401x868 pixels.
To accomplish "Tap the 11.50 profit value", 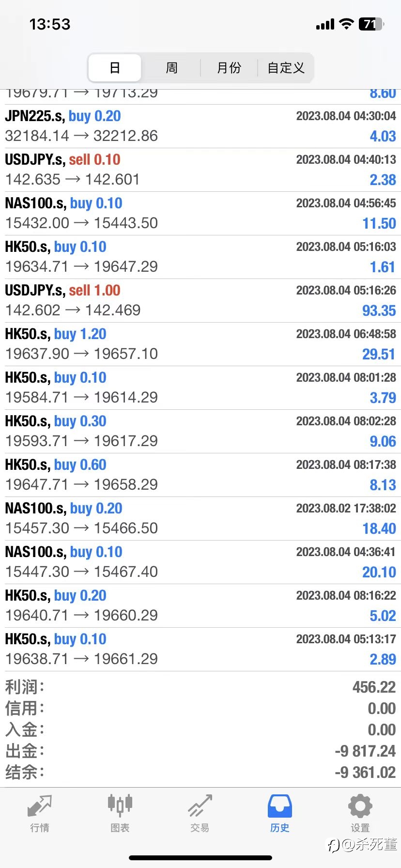I will 379,223.
